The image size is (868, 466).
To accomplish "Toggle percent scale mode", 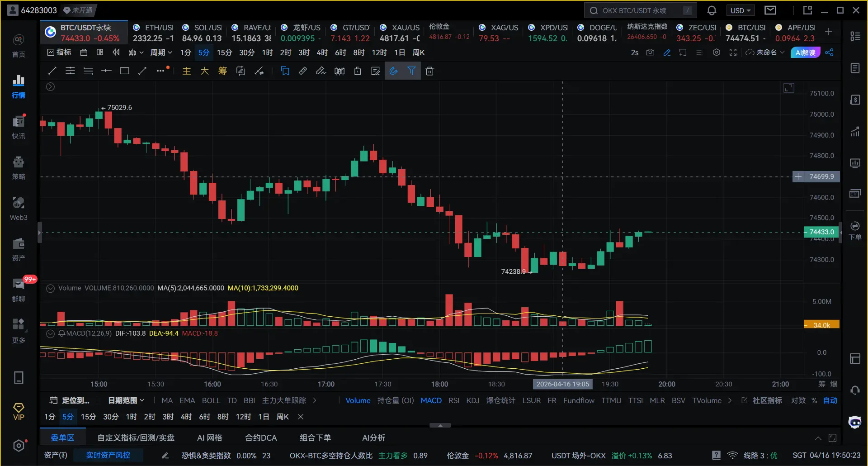I will point(814,400).
